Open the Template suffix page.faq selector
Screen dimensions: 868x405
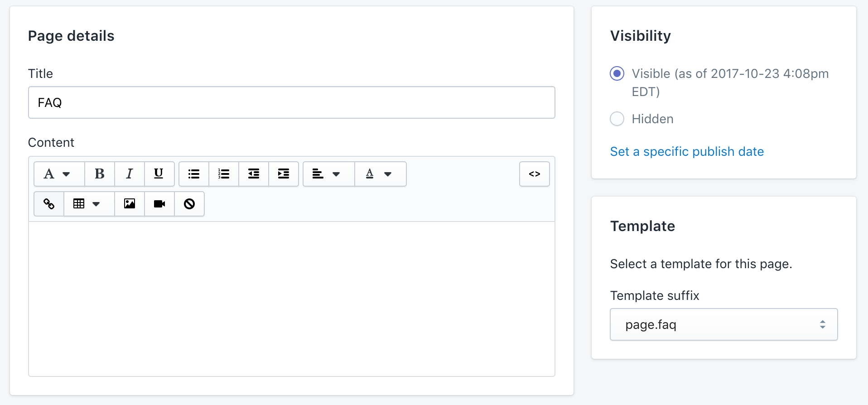pyautogui.click(x=723, y=324)
